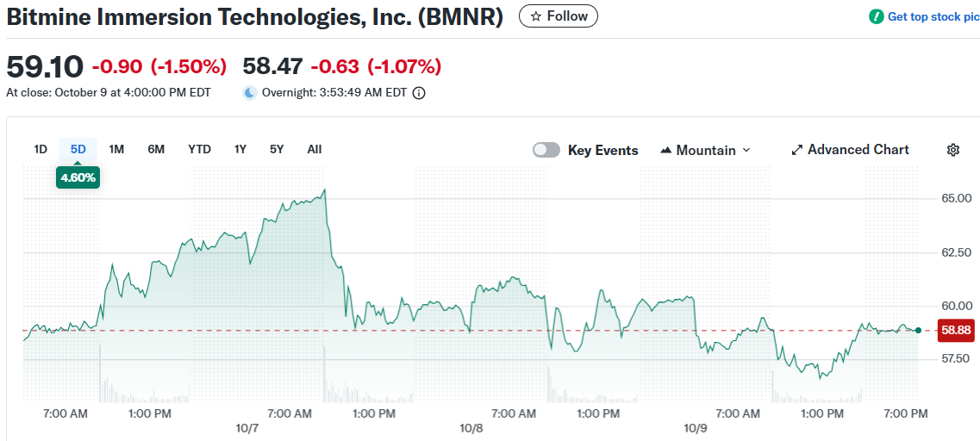Select the 1D time range tab
980x441 pixels.
pyautogui.click(x=41, y=149)
